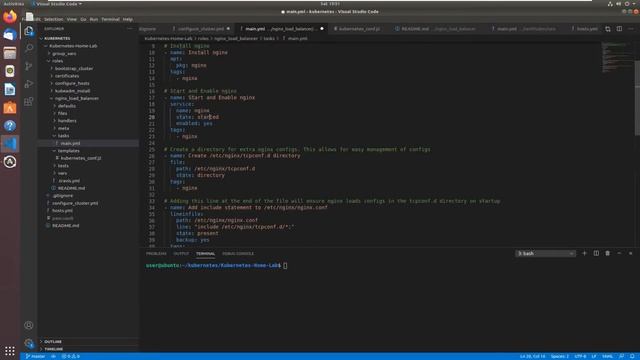Image resolution: width=640 pixels, height=360 pixels.
Task: Open Thunderbird mail from the dock
Action: coord(10,35)
